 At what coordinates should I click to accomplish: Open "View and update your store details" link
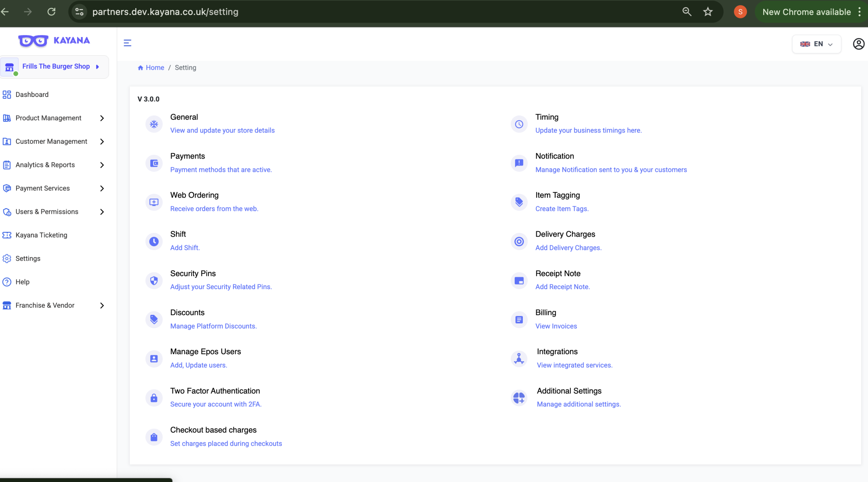click(222, 130)
